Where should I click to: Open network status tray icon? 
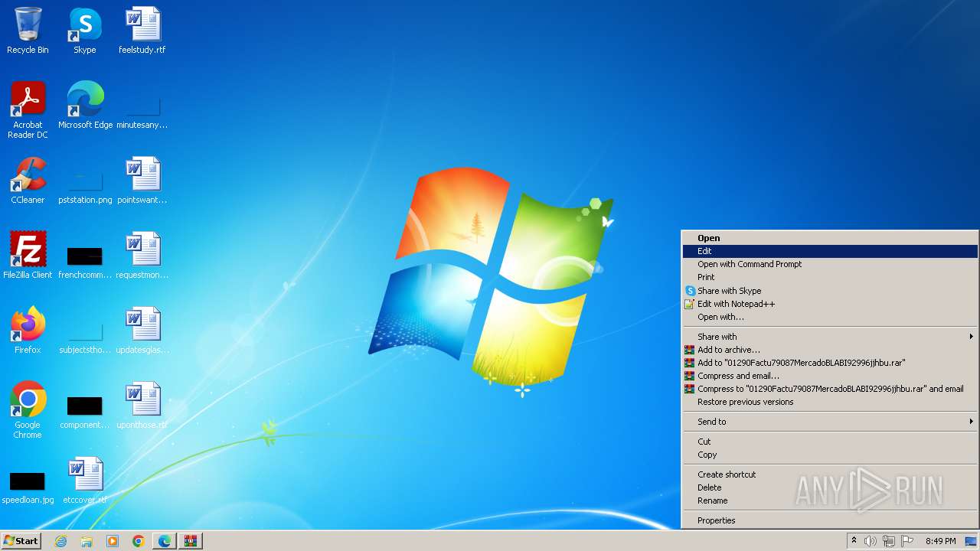coord(889,541)
